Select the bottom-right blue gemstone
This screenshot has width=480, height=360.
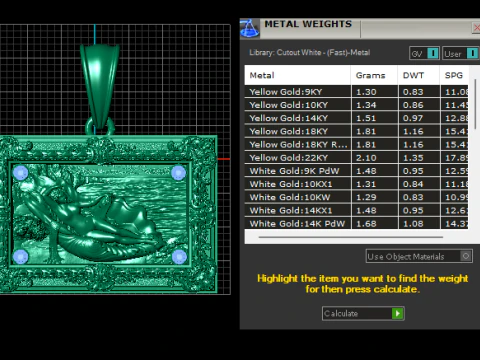179,257
